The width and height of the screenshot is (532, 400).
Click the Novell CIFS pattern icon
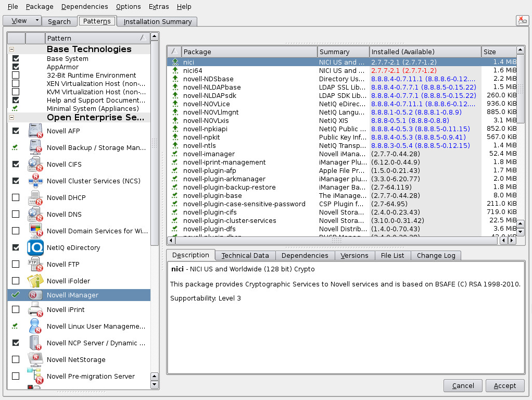[x=35, y=164]
